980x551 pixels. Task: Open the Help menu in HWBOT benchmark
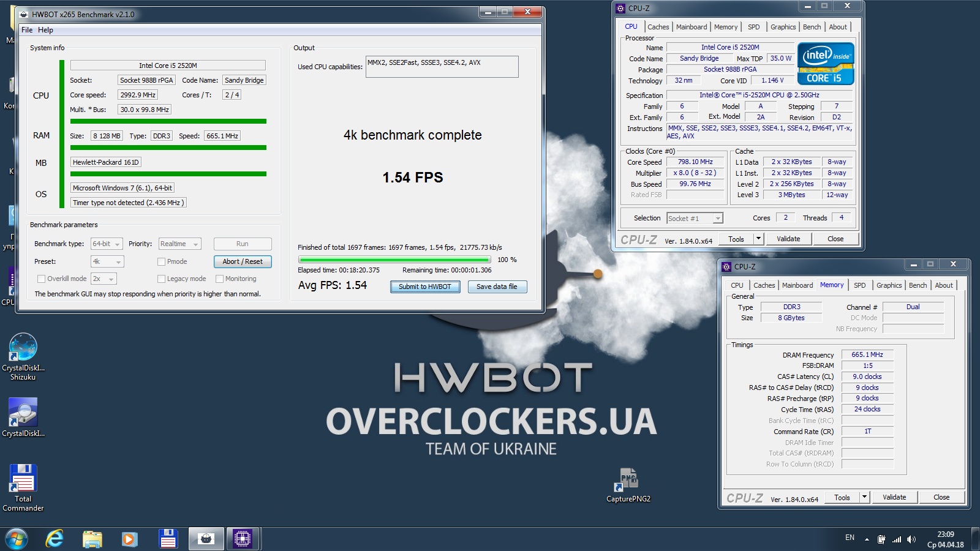(45, 29)
